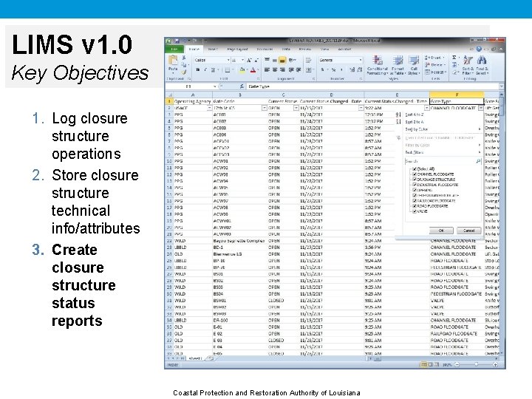The width and height of the screenshot is (532, 399).
Task: Switch to the Page Layout ribbon tab
Action: click(x=237, y=50)
